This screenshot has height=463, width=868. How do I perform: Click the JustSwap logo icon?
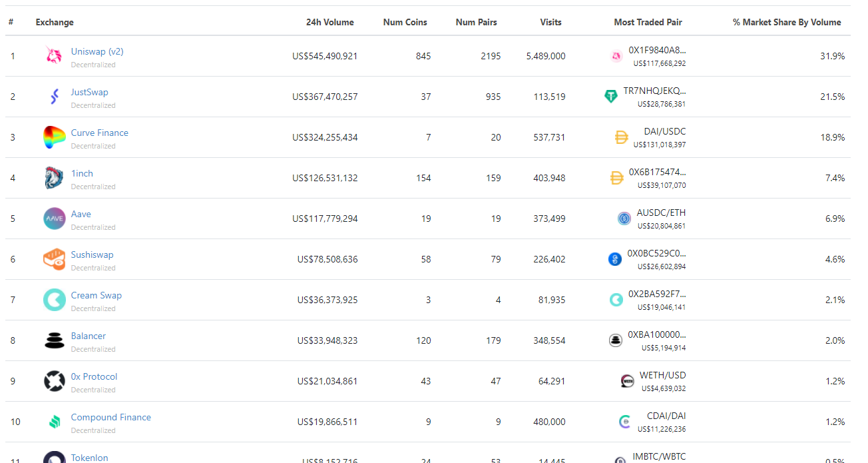(54, 97)
